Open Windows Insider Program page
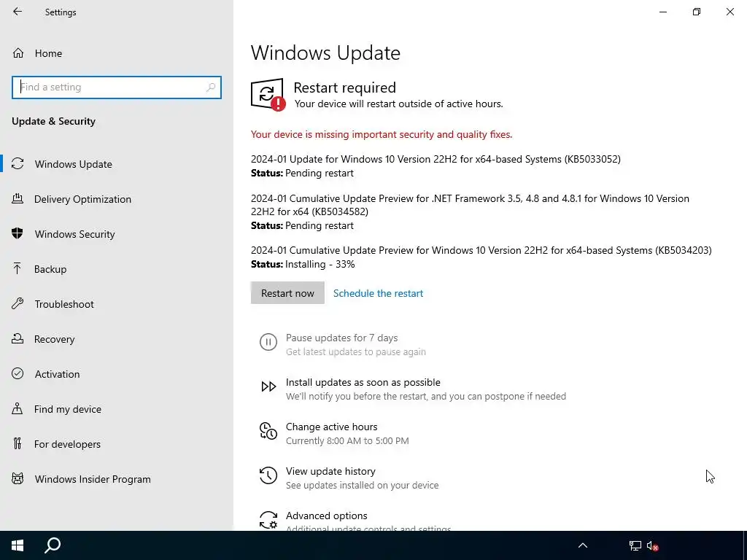Image resolution: width=747 pixels, height=560 pixels. [117, 479]
